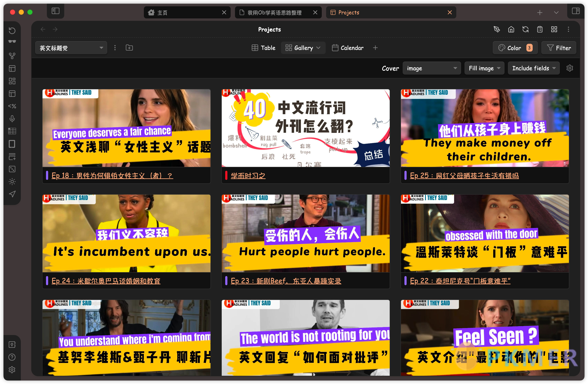This screenshot has height=384, width=588.
Task: Close the Projects tab
Action: click(450, 12)
